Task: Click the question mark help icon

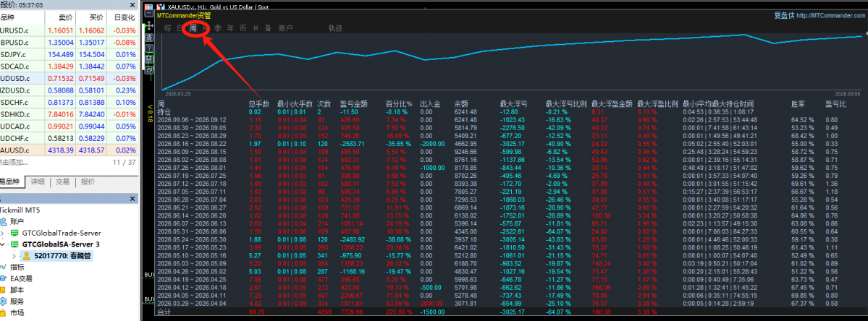Action: 149,48
